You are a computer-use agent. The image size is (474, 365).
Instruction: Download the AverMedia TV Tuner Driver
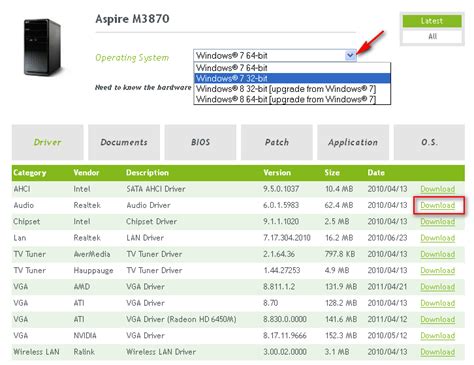click(437, 254)
